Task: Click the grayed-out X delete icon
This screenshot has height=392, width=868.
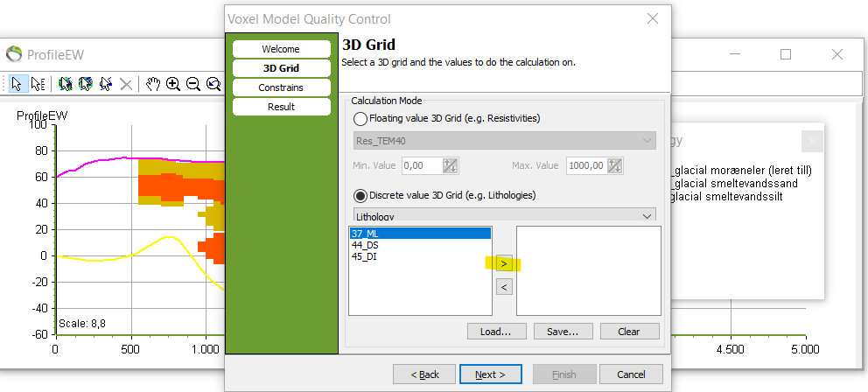Action: click(126, 84)
